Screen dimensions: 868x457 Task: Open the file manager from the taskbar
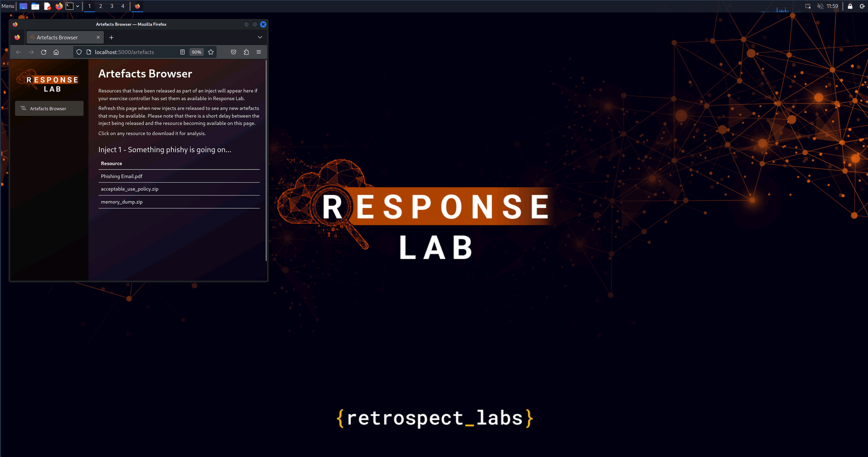pos(35,6)
